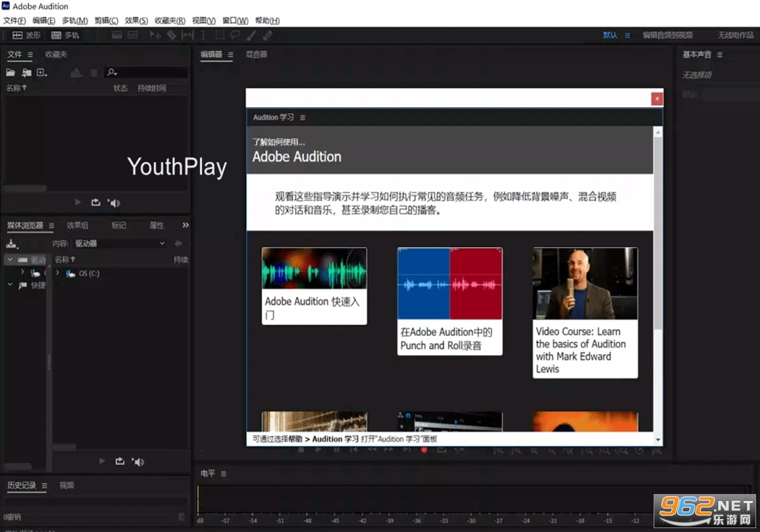Select the Razor tool
The width and height of the screenshot is (760, 532).
pyautogui.click(x=172, y=36)
